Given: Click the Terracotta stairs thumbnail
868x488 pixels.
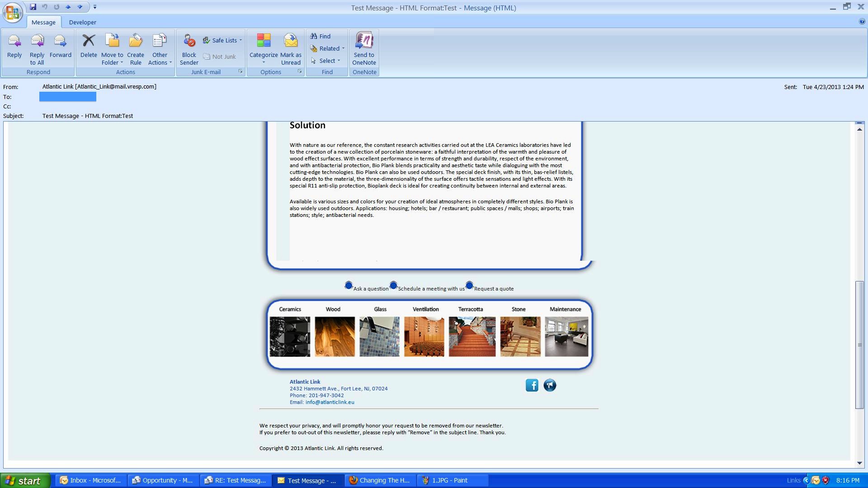Looking at the screenshot, I should click(x=472, y=337).
